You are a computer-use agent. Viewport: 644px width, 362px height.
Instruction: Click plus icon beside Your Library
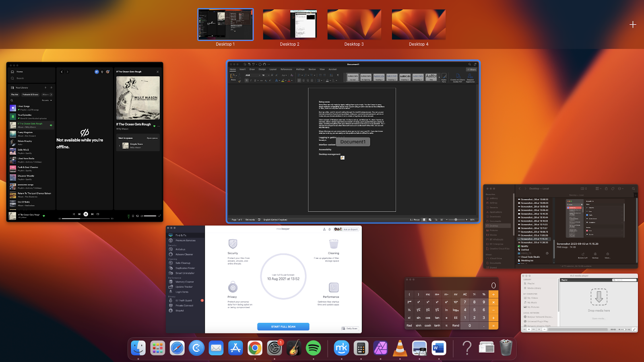click(45, 87)
